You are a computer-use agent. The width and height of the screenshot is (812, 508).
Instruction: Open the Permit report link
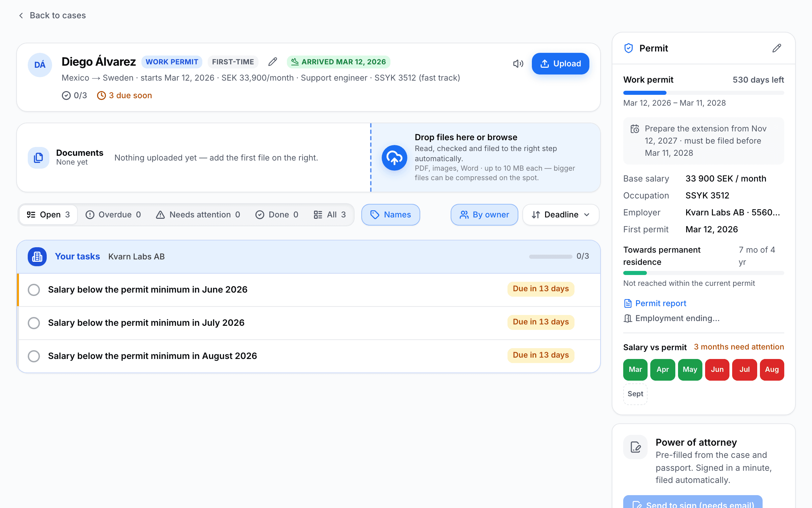click(655, 303)
